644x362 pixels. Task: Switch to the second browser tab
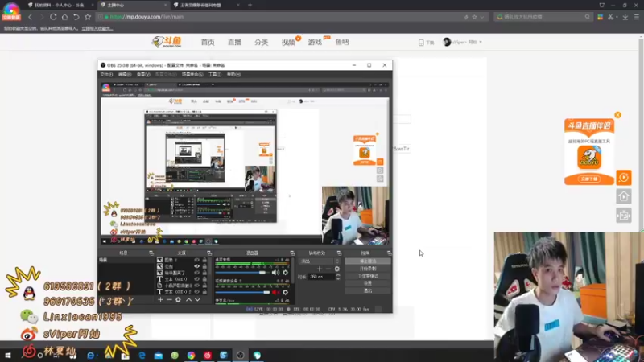(134, 6)
